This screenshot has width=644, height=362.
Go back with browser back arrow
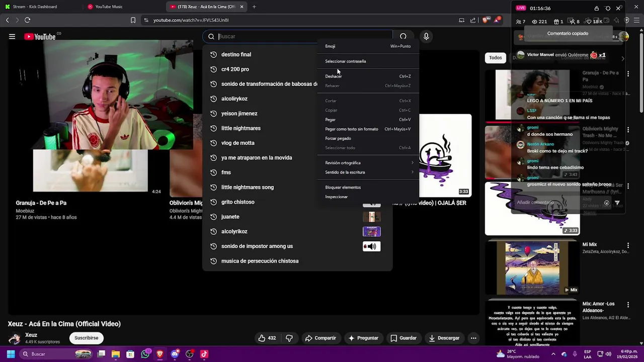coord(7,20)
